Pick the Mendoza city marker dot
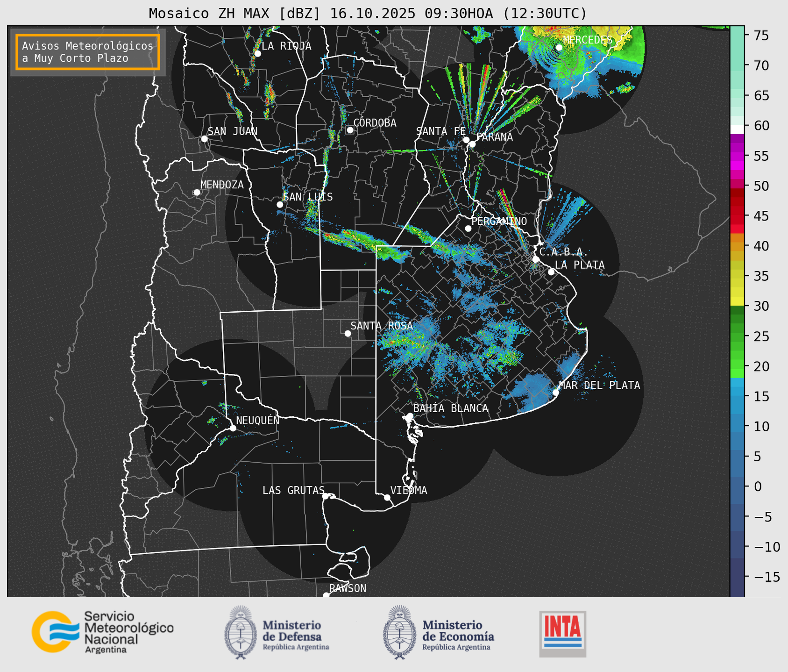788x672 pixels. click(197, 193)
